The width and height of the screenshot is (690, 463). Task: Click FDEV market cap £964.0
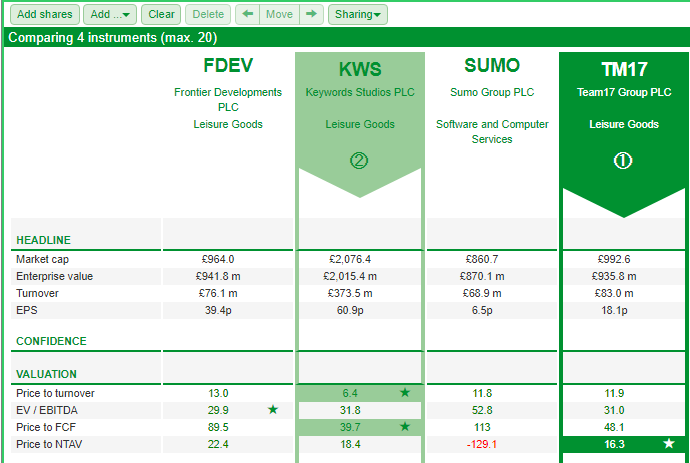(218, 259)
